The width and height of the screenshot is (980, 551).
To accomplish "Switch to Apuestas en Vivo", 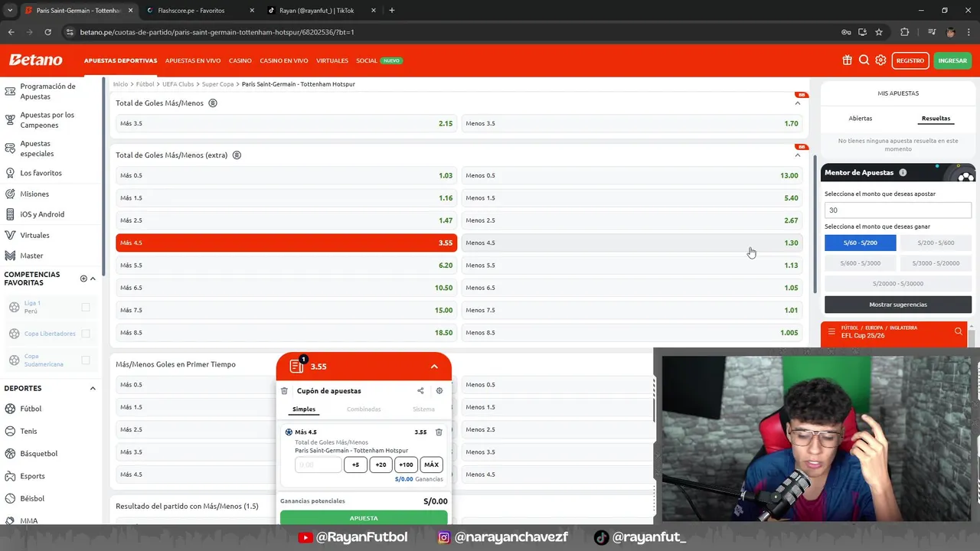I will pos(193,60).
